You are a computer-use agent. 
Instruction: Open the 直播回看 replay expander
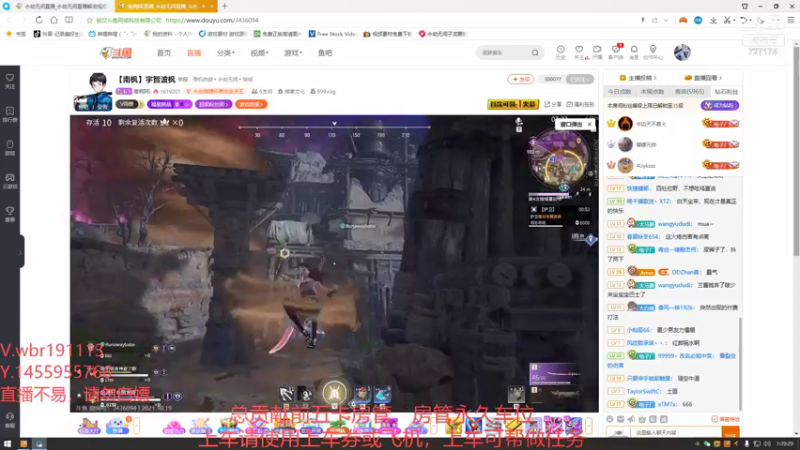(x=703, y=78)
